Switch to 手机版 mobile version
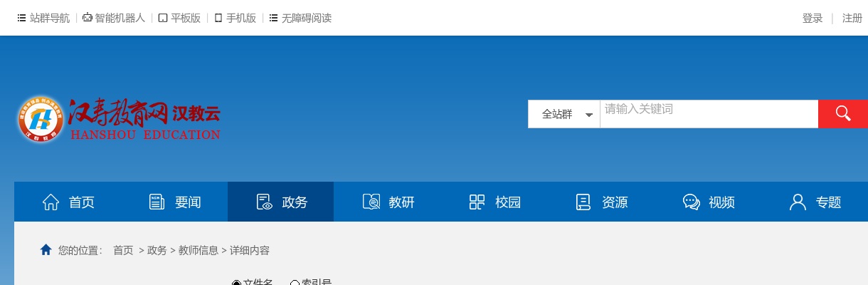The width and height of the screenshot is (868, 285). click(x=235, y=19)
